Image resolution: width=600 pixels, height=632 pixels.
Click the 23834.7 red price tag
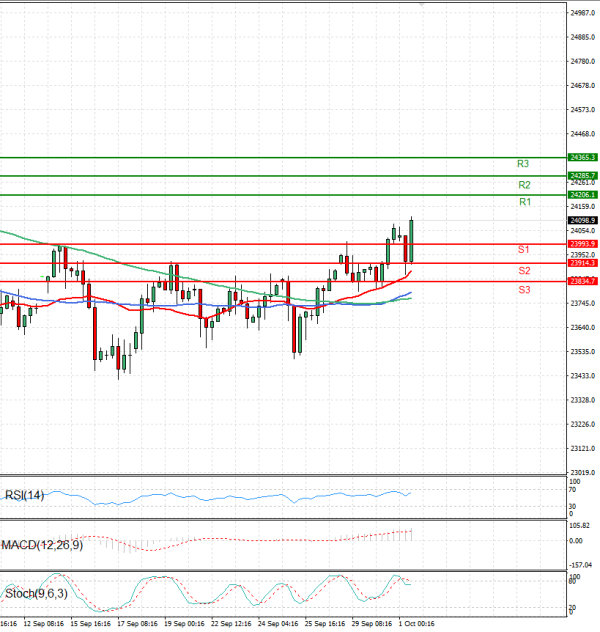click(x=582, y=282)
